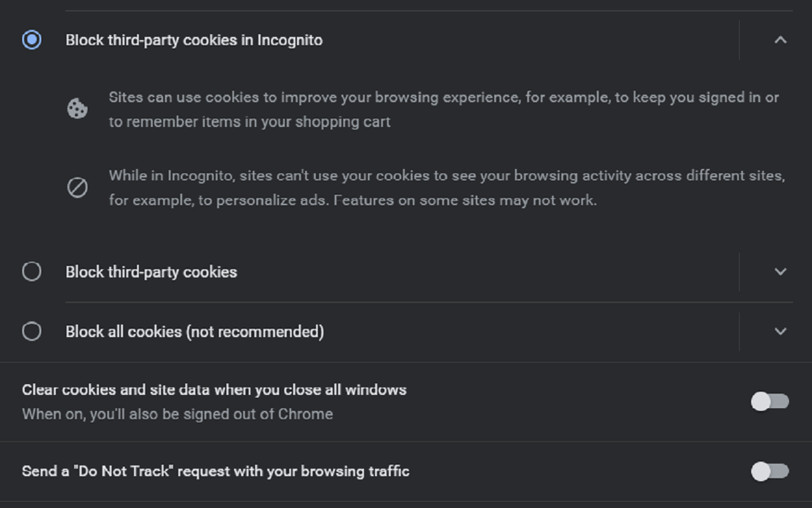The width and height of the screenshot is (812, 508).
Task: Enable Clear cookies when you close all windows
Action: click(769, 401)
